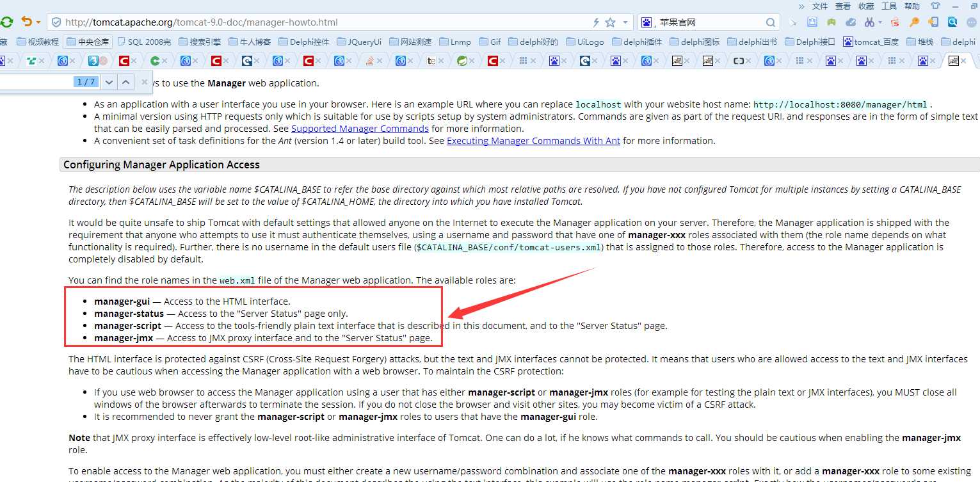The height and width of the screenshot is (482, 980).
Task: Open the 帮助 menu
Action: (912, 6)
